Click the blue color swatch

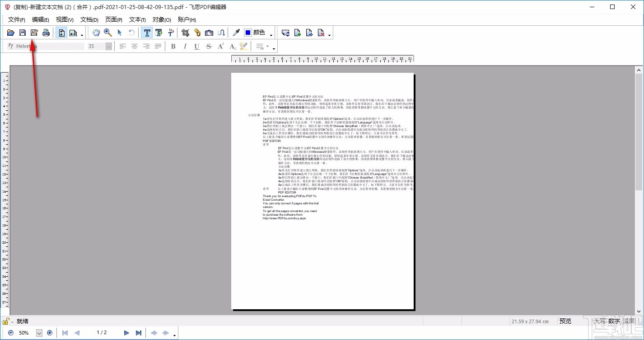(248, 33)
